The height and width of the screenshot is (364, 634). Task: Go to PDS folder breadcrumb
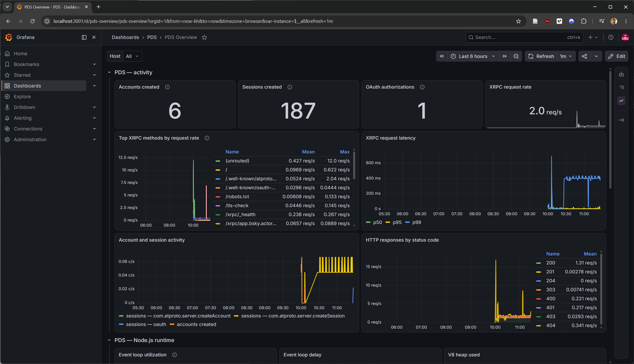click(x=152, y=37)
